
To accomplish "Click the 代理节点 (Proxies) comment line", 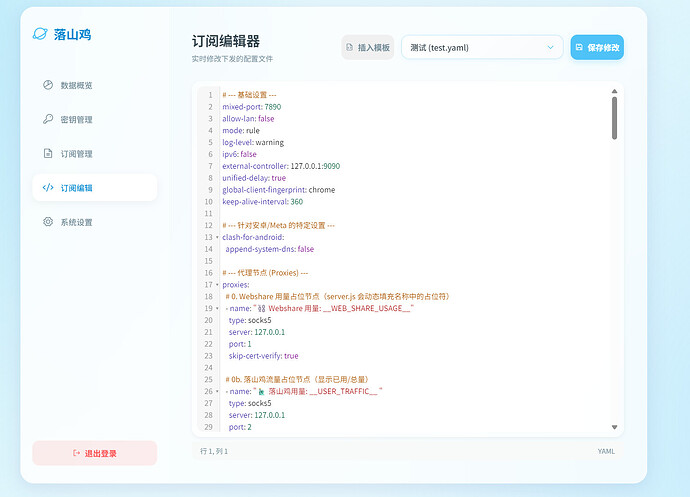I will click(265, 273).
